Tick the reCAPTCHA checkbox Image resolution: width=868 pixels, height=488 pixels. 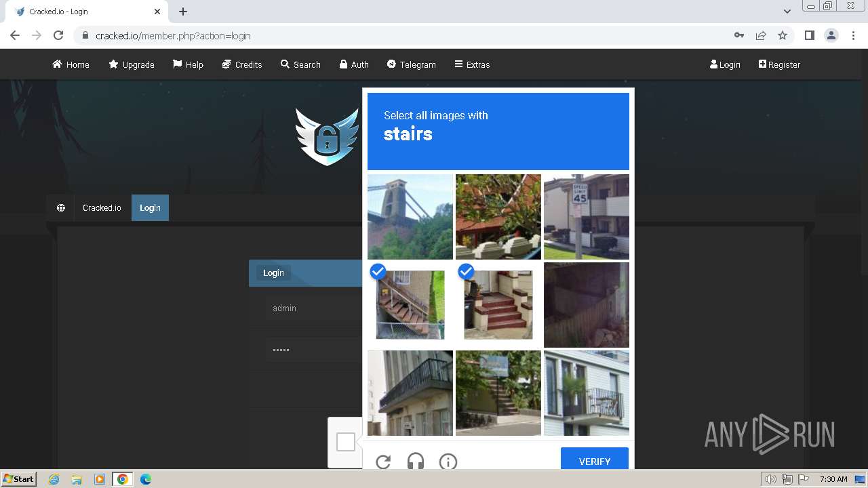point(346,442)
